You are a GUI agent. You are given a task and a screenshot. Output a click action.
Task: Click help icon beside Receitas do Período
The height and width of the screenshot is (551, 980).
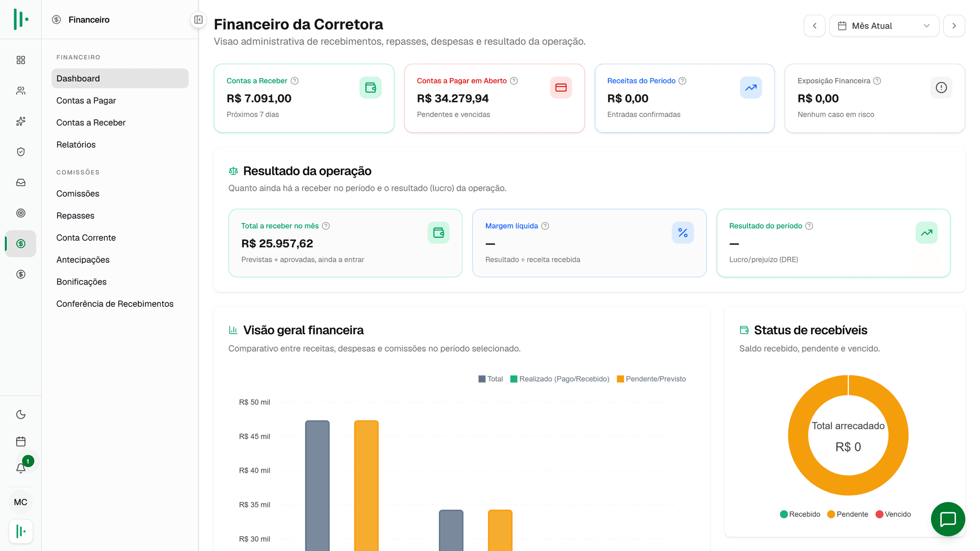click(x=682, y=81)
